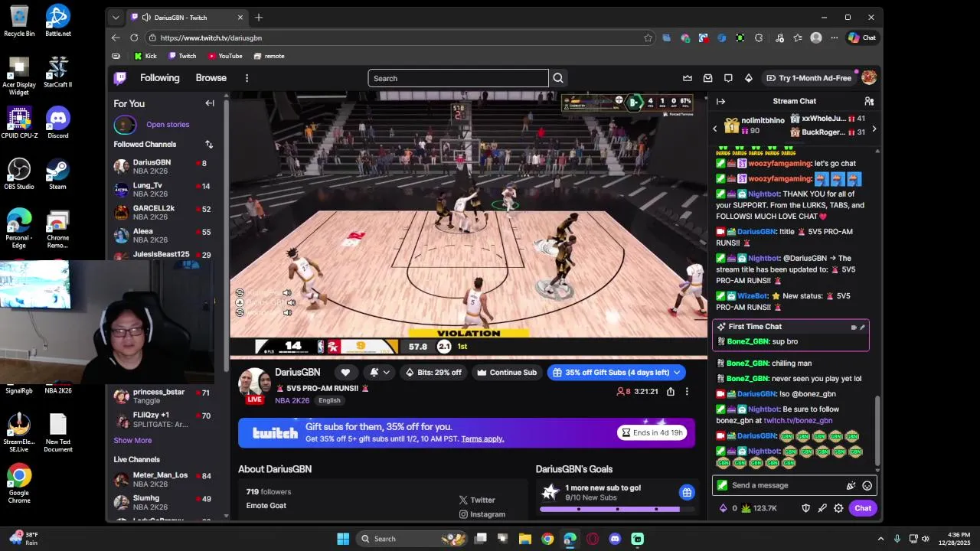980x551 pixels.
Task: Expand notification bell dropdown arrow
Action: 387,373
